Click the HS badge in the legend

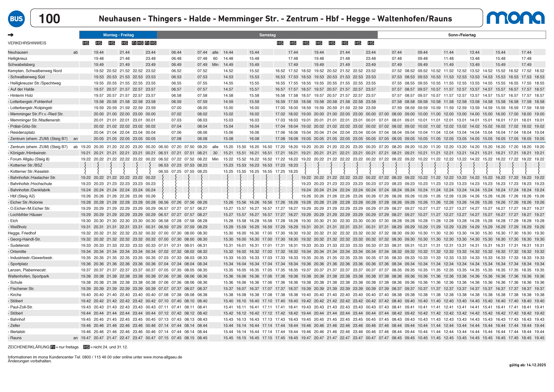[x=86, y=347]
